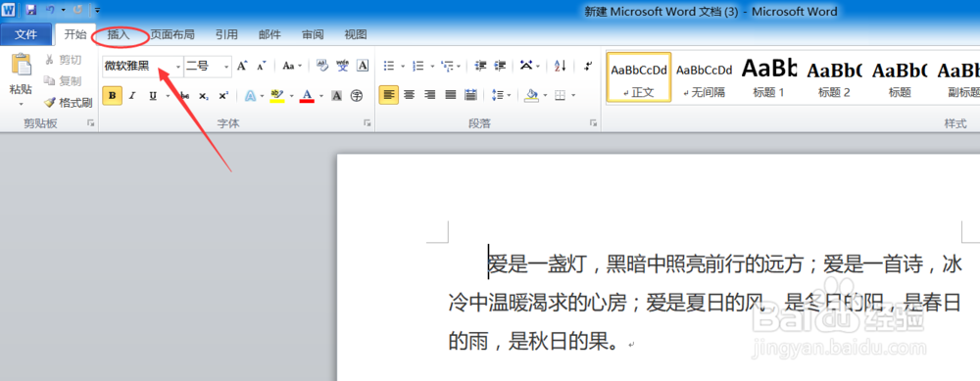The width and height of the screenshot is (980, 381).
Task: Toggle Bold formatting
Action: pos(112,96)
